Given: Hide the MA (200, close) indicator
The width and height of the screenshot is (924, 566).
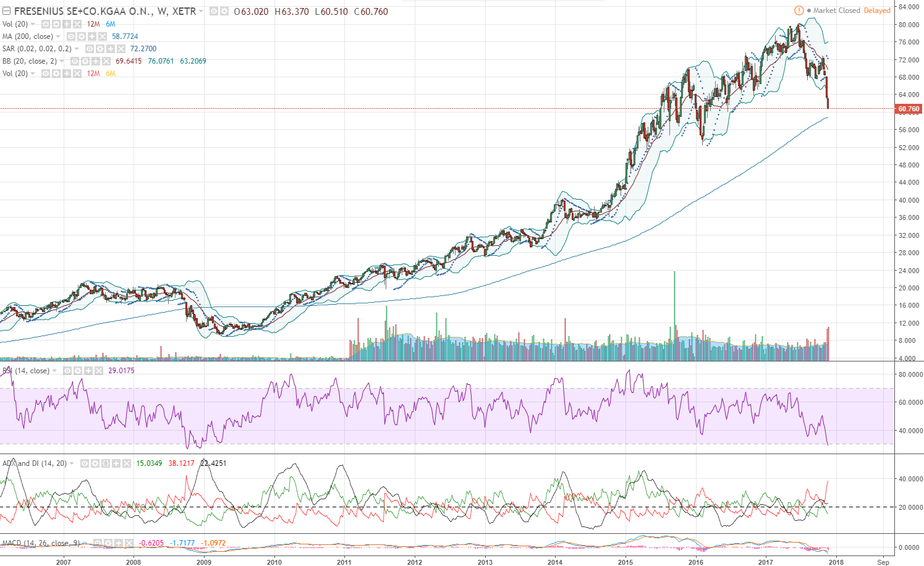Looking at the screenshot, I should (71, 36).
